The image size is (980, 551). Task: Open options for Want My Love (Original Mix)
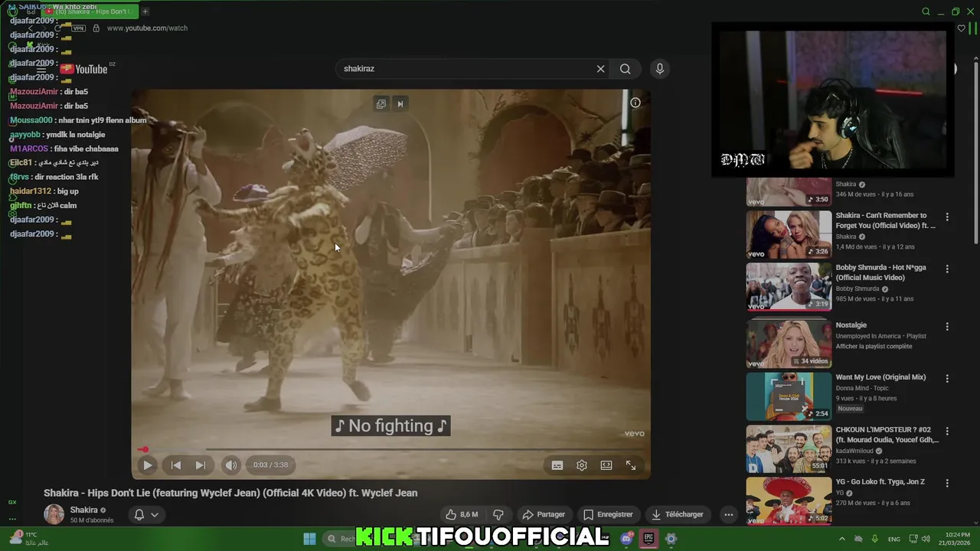pos(947,379)
